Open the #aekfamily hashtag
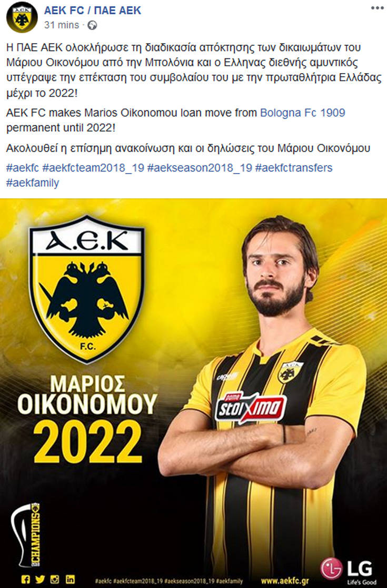This screenshot has height=588, width=387. click(33, 183)
